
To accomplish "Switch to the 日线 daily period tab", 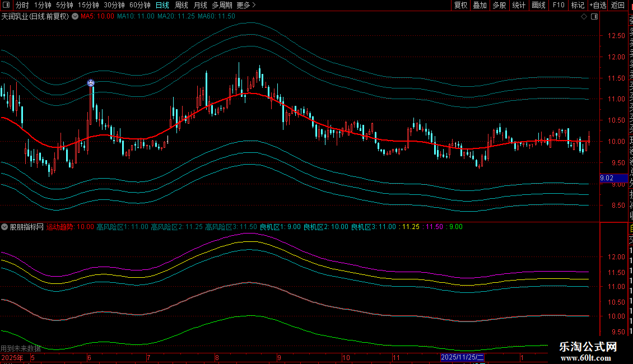I will (x=162, y=5).
